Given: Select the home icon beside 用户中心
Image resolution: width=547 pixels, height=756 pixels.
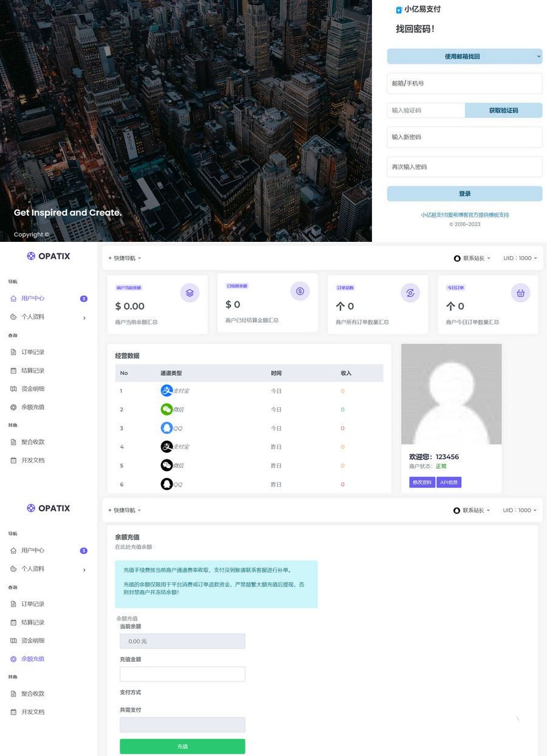Looking at the screenshot, I should pyautogui.click(x=13, y=298).
